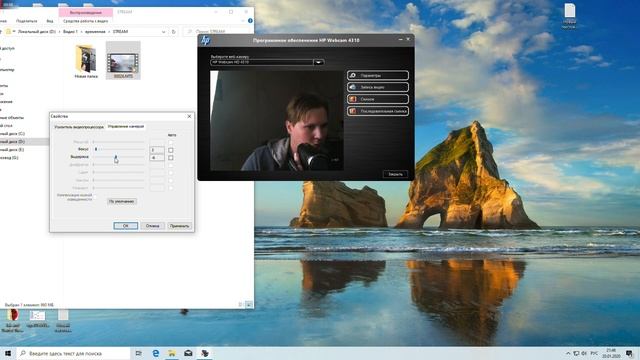Launch Edge browser from taskbar

tap(156, 353)
